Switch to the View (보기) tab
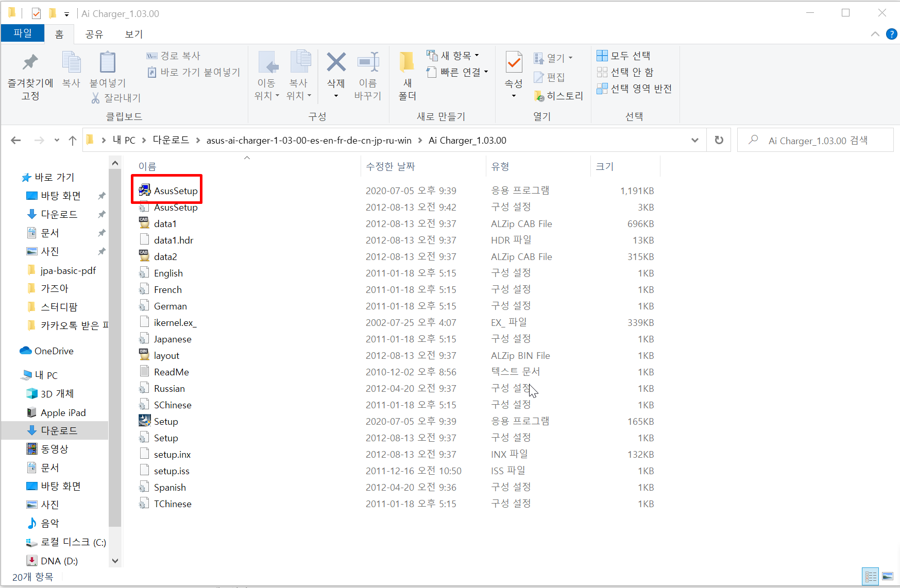 (x=133, y=34)
